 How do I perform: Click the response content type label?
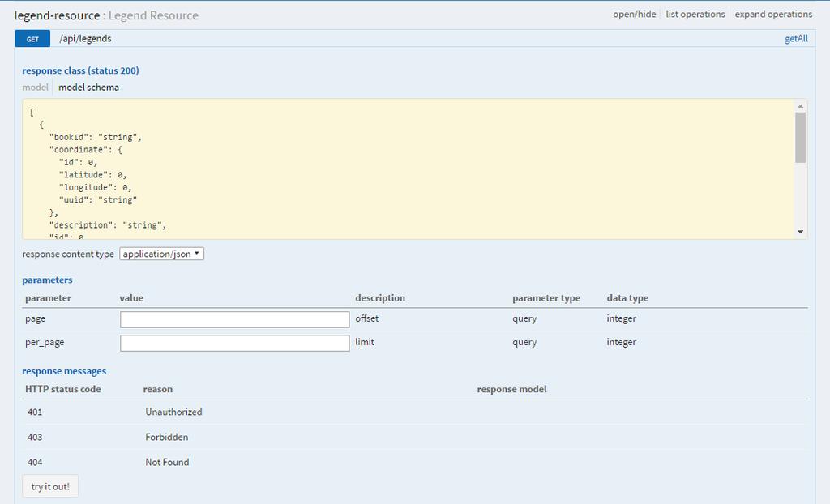point(68,254)
